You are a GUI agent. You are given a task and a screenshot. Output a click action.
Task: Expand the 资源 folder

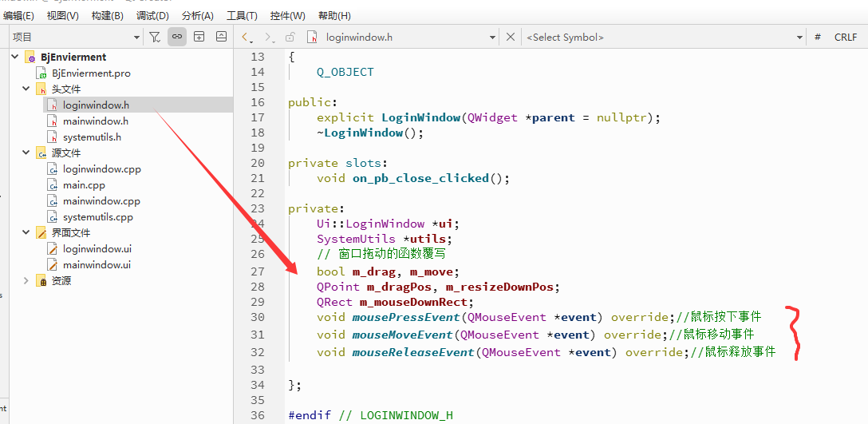coord(26,280)
